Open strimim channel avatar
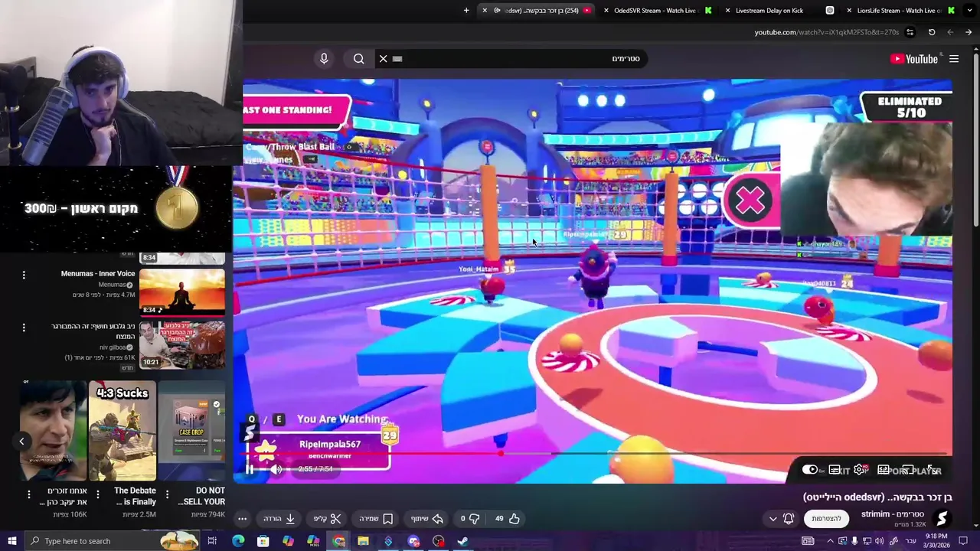The image size is (980, 551). tap(942, 518)
